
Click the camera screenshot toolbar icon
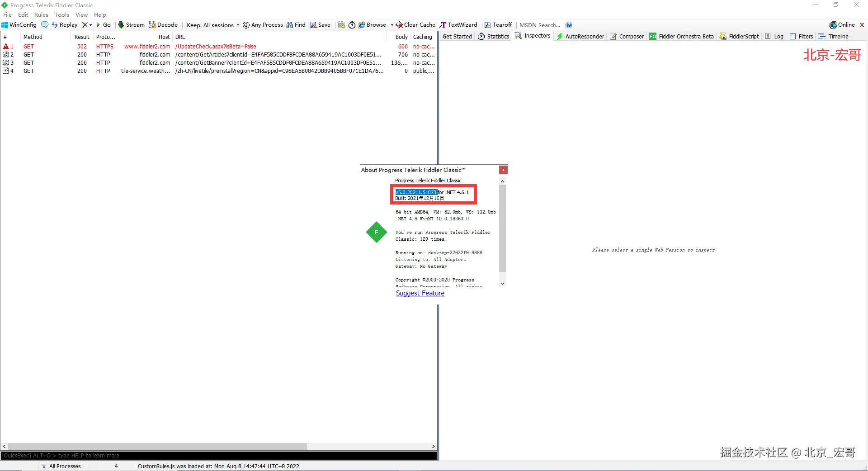pyautogui.click(x=341, y=25)
